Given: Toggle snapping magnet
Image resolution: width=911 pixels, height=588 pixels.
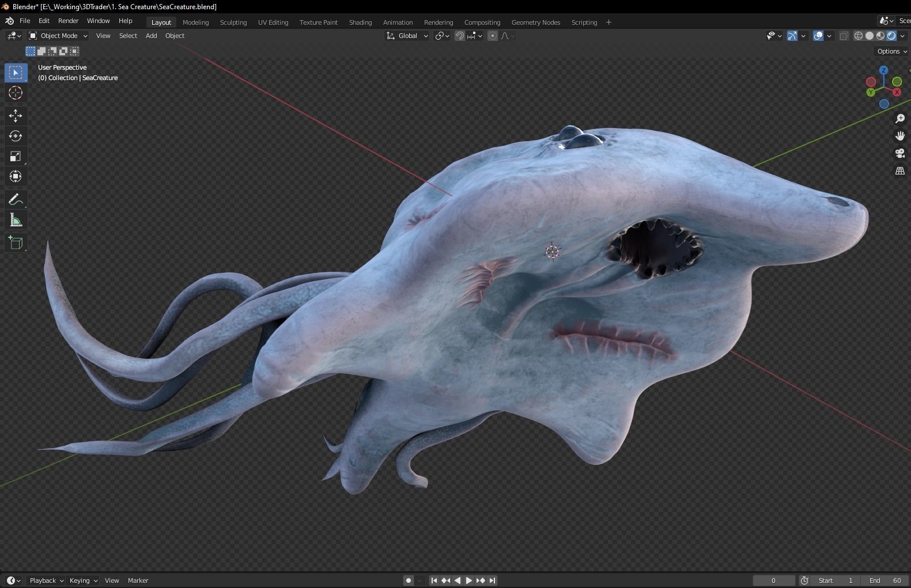Looking at the screenshot, I should [459, 36].
